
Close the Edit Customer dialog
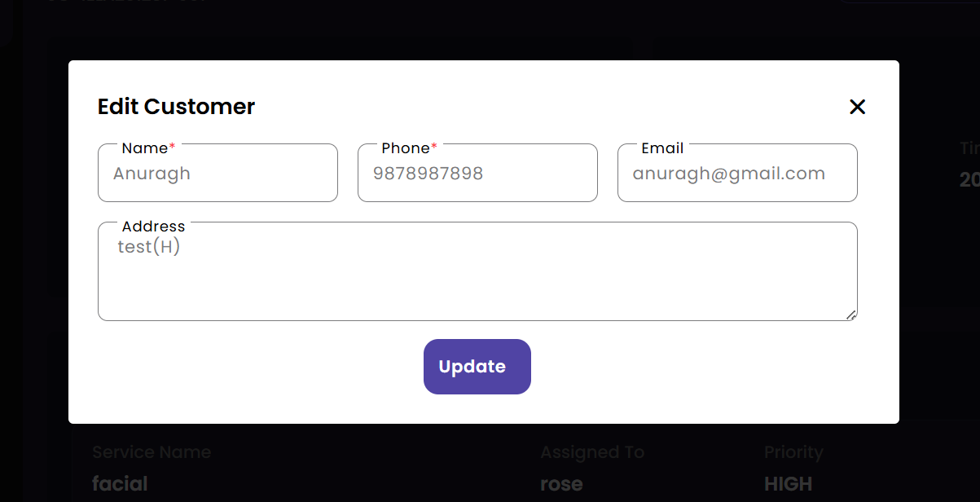pos(857,107)
